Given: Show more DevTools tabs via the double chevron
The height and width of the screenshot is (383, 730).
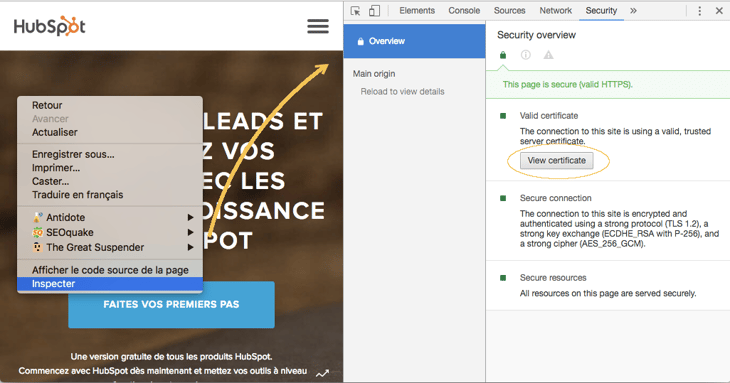Looking at the screenshot, I should 633,11.
